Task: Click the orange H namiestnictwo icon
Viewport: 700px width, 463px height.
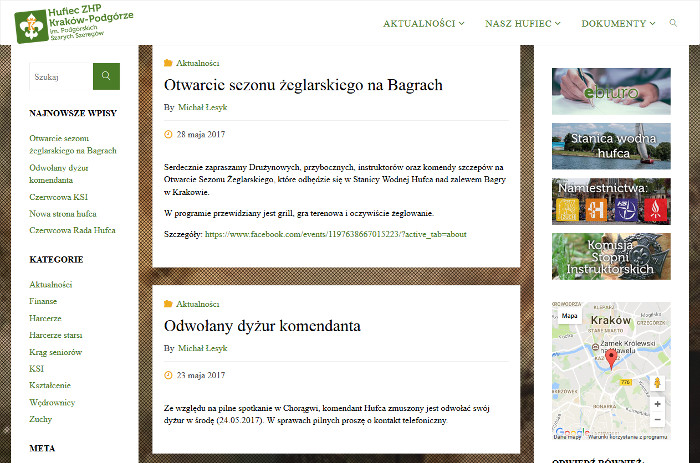Action: (596, 210)
